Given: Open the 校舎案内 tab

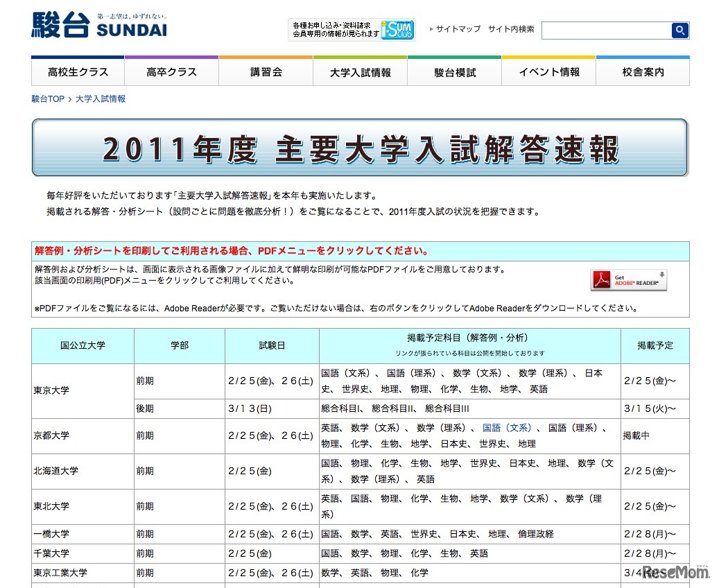Looking at the screenshot, I should 643,71.
